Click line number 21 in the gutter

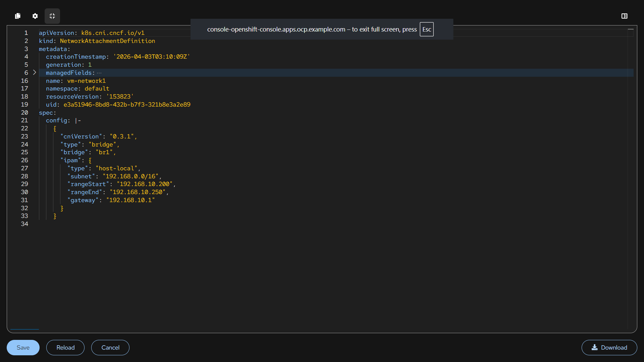pos(24,120)
